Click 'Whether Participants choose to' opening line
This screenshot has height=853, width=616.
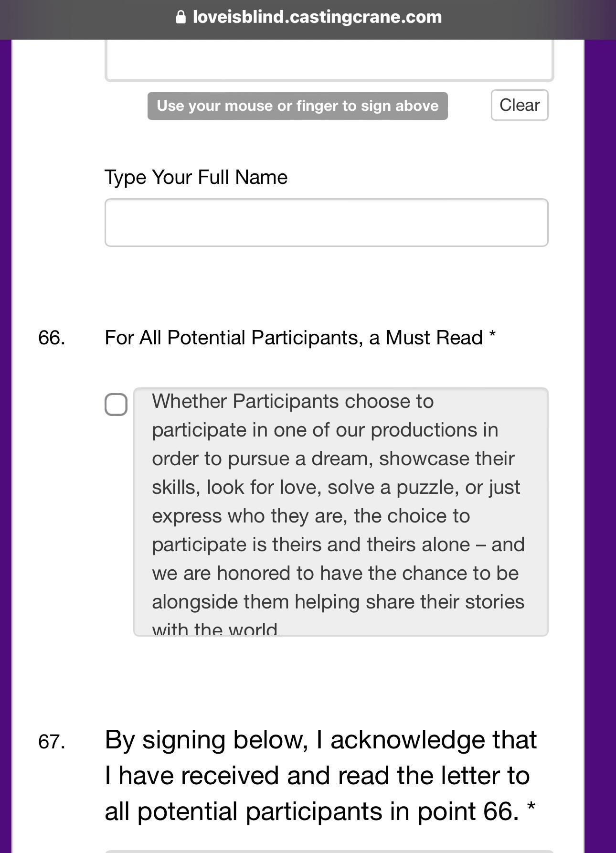(x=293, y=401)
